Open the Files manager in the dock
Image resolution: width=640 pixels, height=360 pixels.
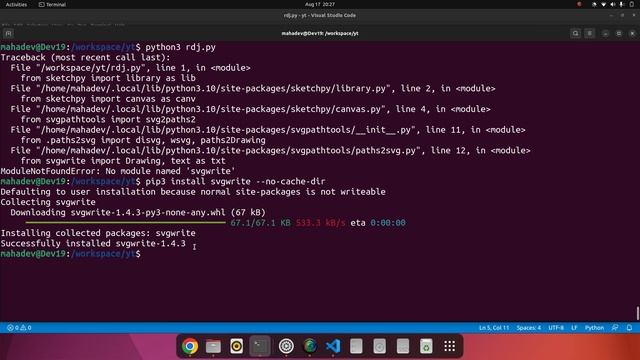[213, 346]
